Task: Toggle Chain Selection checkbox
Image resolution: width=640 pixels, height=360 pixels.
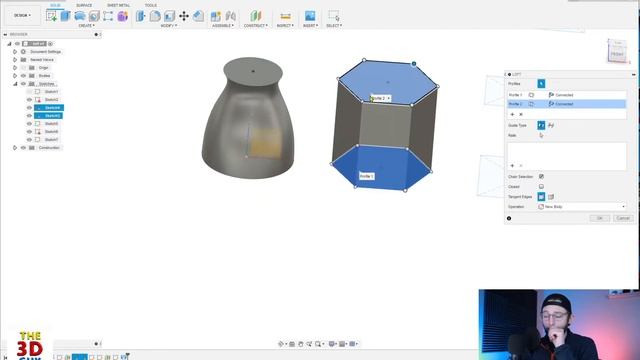Action: 541,177
